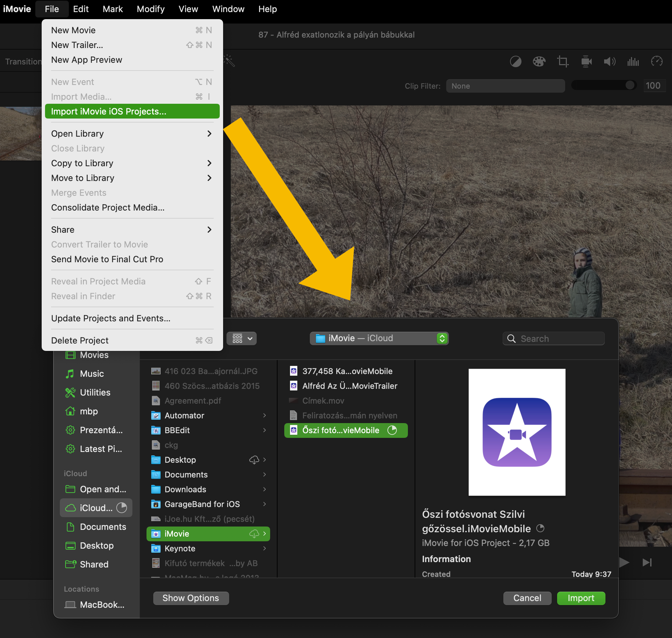Open the Mark menu in the menu bar
Image resolution: width=672 pixels, height=638 pixels.
coord(113,9)
